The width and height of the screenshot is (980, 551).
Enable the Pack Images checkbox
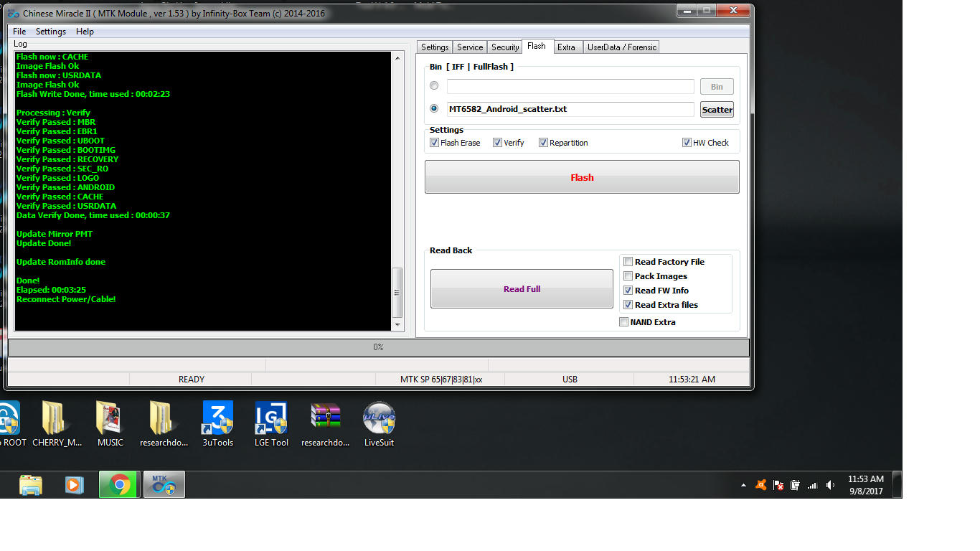(x=628, y=276)
